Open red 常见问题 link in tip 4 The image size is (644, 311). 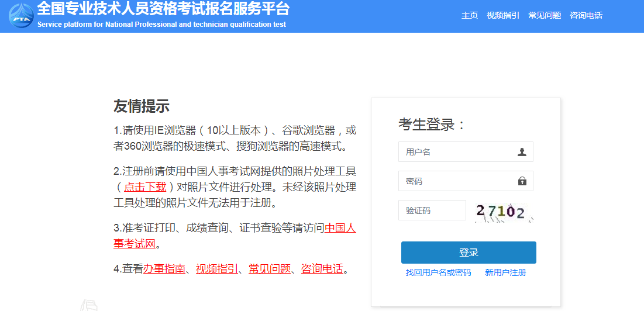269,269
